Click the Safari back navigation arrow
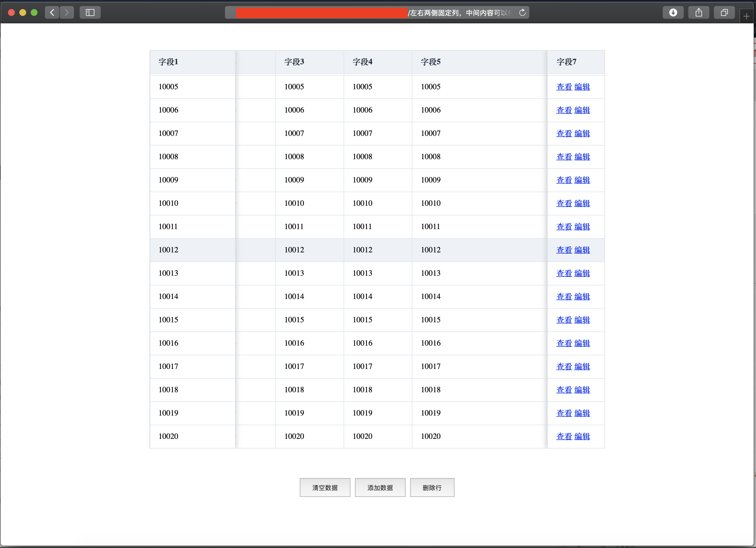 (52, 13)
